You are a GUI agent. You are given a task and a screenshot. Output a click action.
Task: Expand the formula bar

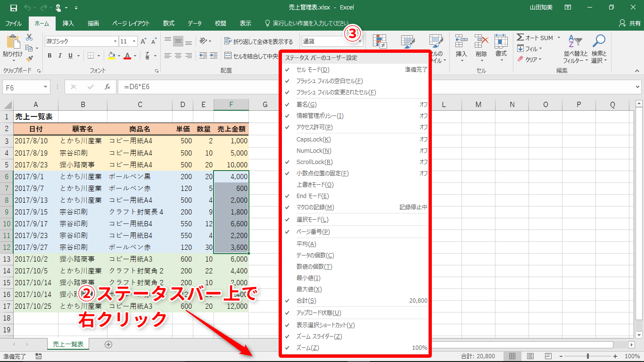pyautogui.click(x=637, y=87)
